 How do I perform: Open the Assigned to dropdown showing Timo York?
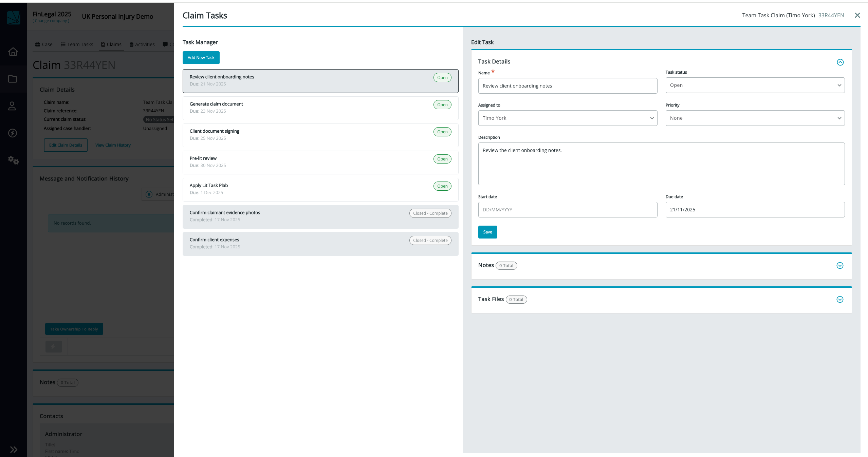pos(567,118)
